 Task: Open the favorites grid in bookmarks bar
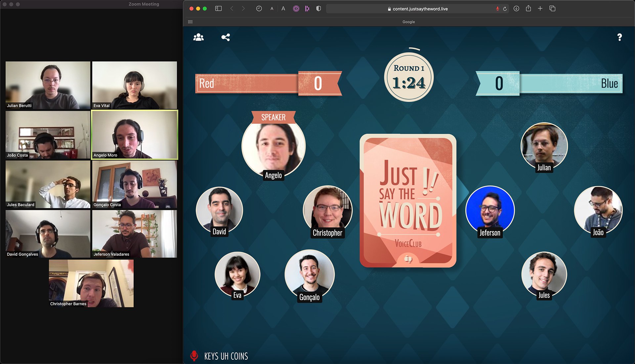coord(190,22)
